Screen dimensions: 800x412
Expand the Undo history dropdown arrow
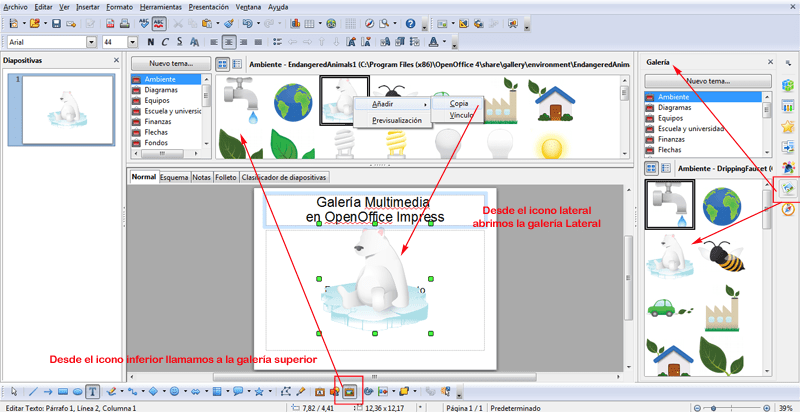pos(259,23)
